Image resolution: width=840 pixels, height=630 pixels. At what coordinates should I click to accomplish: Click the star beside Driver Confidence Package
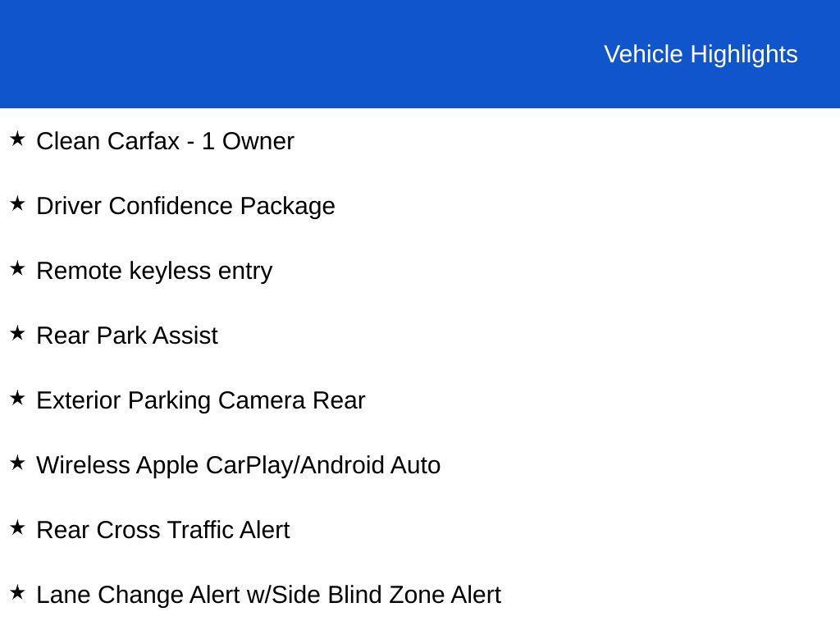coord(17,203)
